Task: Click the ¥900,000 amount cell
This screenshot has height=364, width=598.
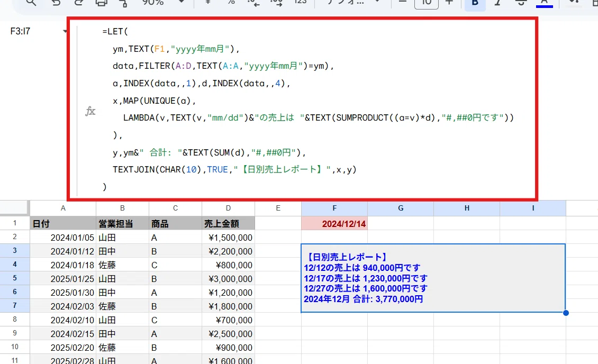Action: click(228, 347)
